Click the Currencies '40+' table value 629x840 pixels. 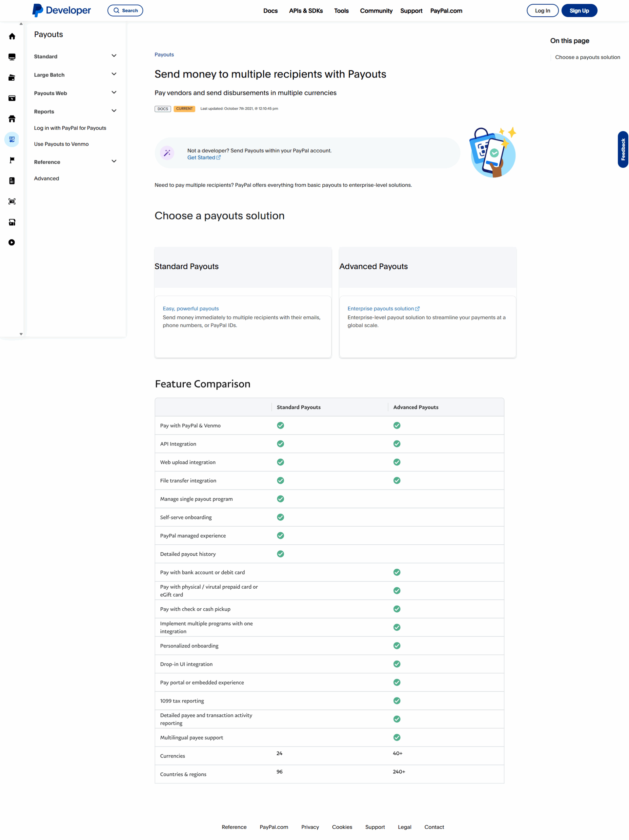click(x=397, y=753)
